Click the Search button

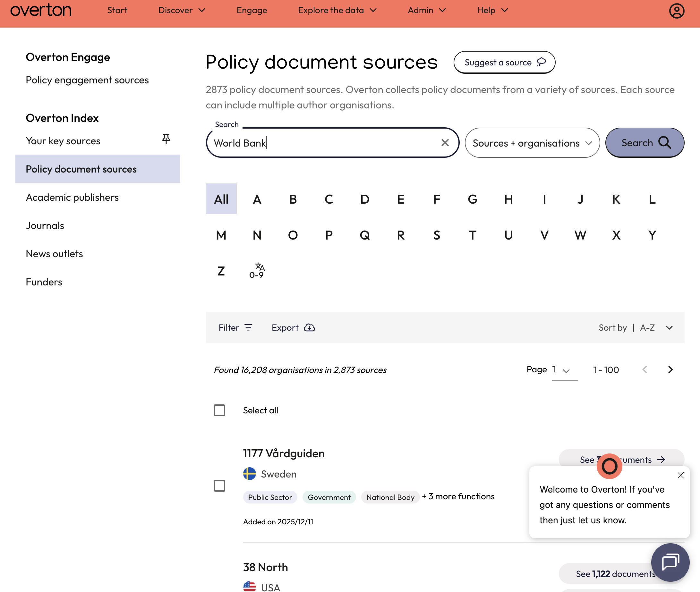tap(645, 143)
